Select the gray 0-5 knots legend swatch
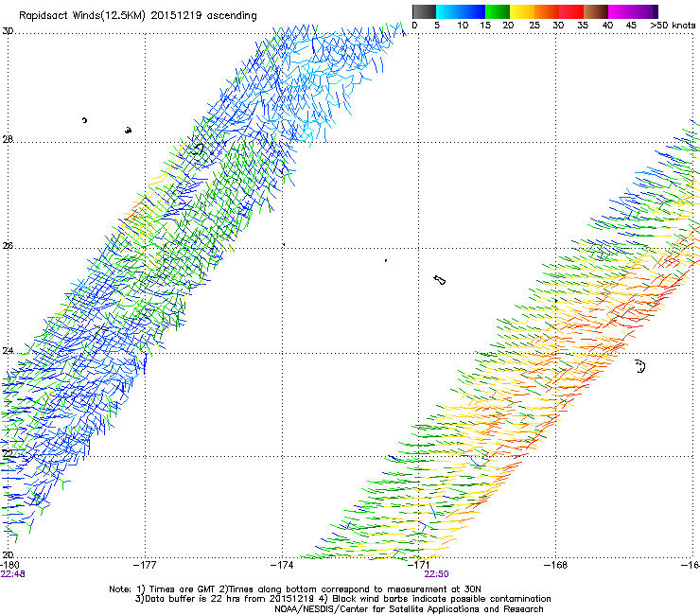The image size is (700, 615). 424,11
